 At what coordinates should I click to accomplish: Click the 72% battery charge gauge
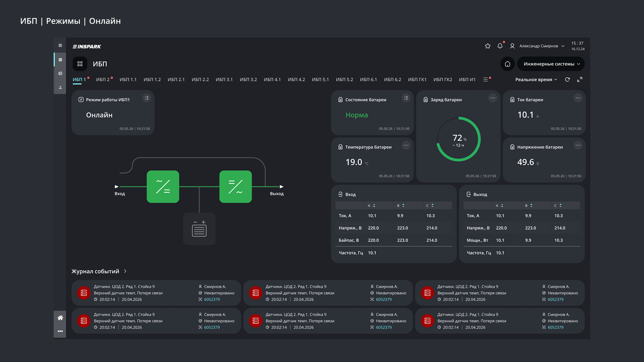tap(459, 139)
